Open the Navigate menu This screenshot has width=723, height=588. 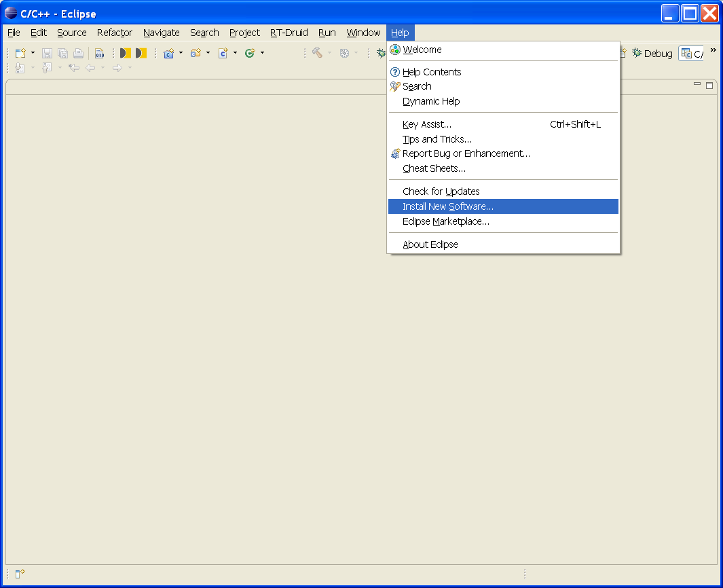(x=162, y=33)
